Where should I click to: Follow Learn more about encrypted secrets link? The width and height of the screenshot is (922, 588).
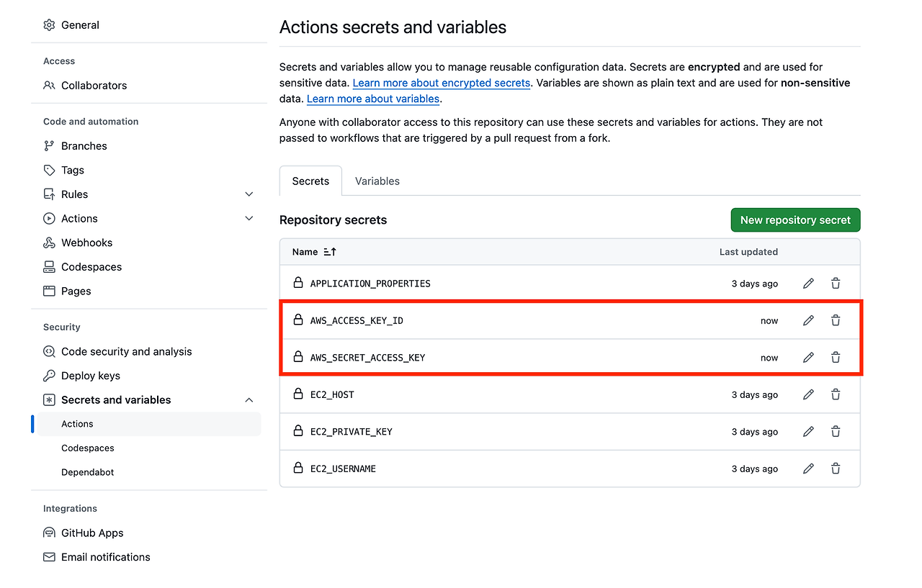pyautogui.click(x=442, y=83)
